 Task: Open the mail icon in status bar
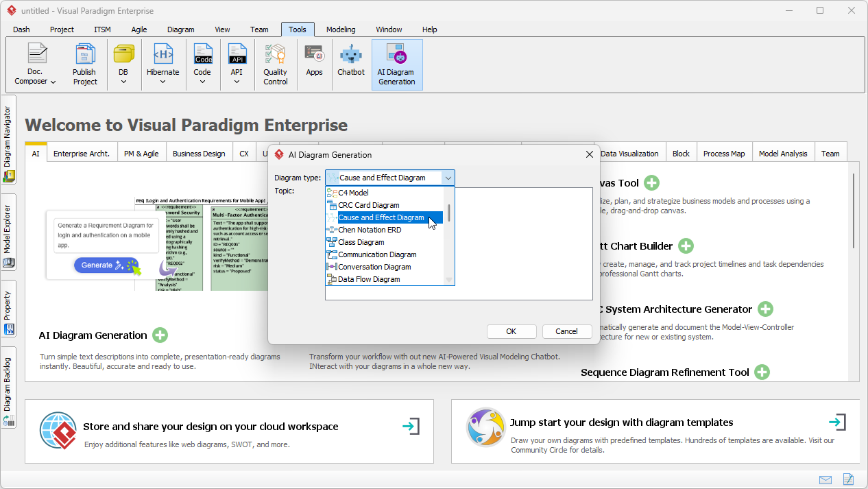825,479
